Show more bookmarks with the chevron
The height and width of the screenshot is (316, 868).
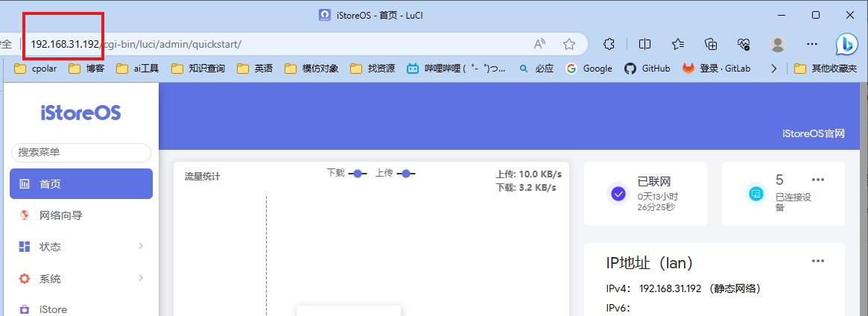tap(774, 69)
